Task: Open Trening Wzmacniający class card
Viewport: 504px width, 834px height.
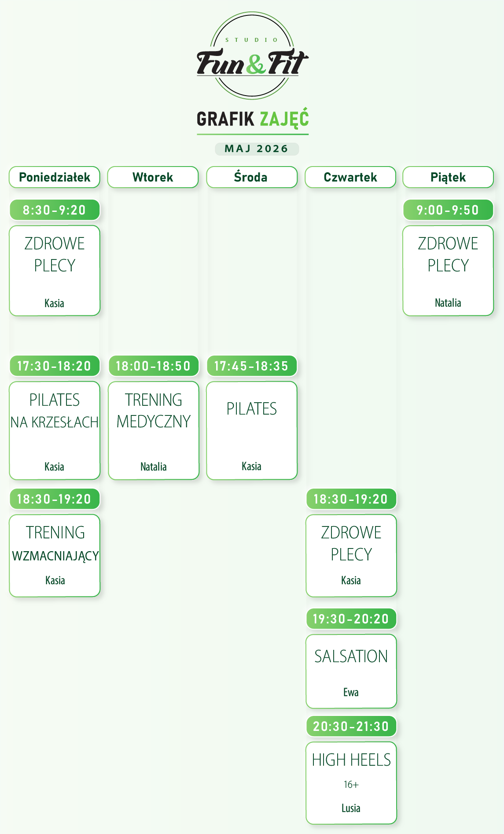Action: point(55,556)
